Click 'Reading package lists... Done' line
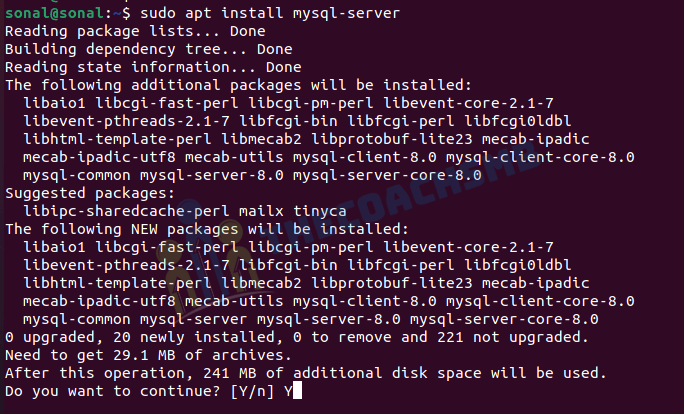 (x=135, y=31)
